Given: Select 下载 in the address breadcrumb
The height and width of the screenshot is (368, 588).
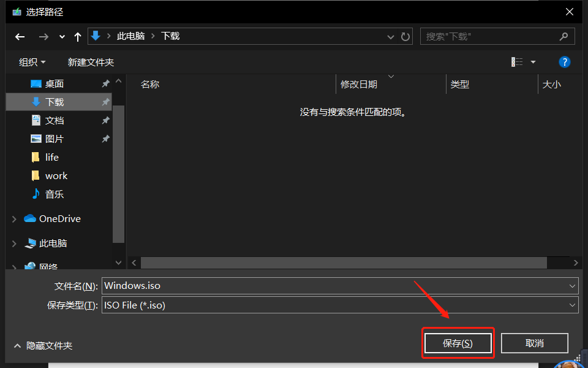Looking at the screenshot, I should point(170,36).
